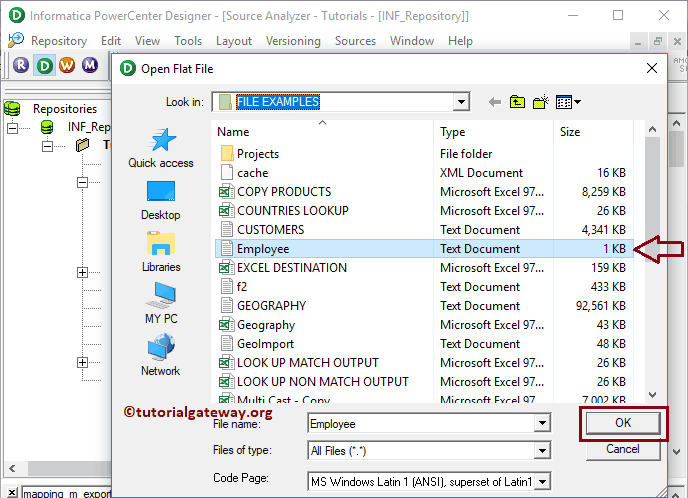This screenshot has height=498, width=688.
Task: Close the Open Flat File dialog
Action: click(652, 68)
